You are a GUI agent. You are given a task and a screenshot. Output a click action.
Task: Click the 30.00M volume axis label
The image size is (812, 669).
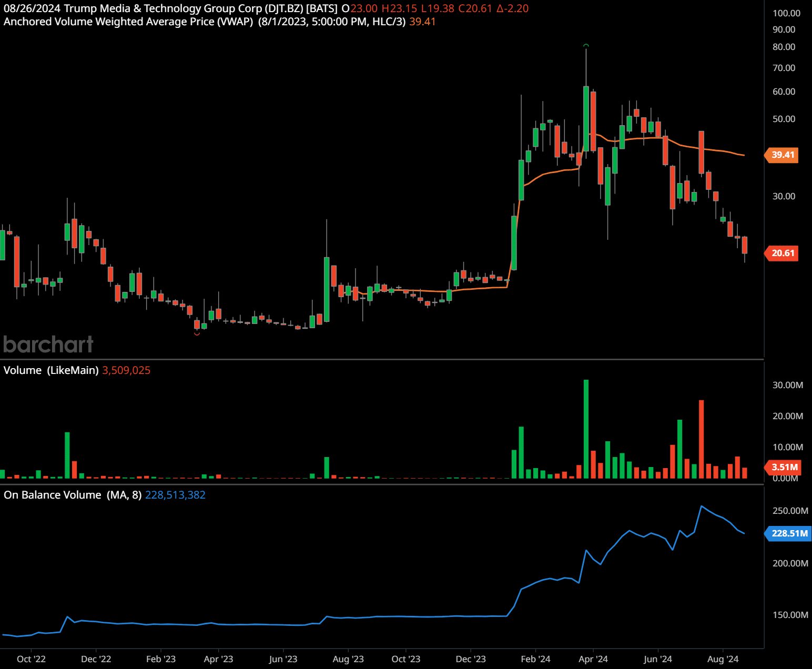(787, 385)
